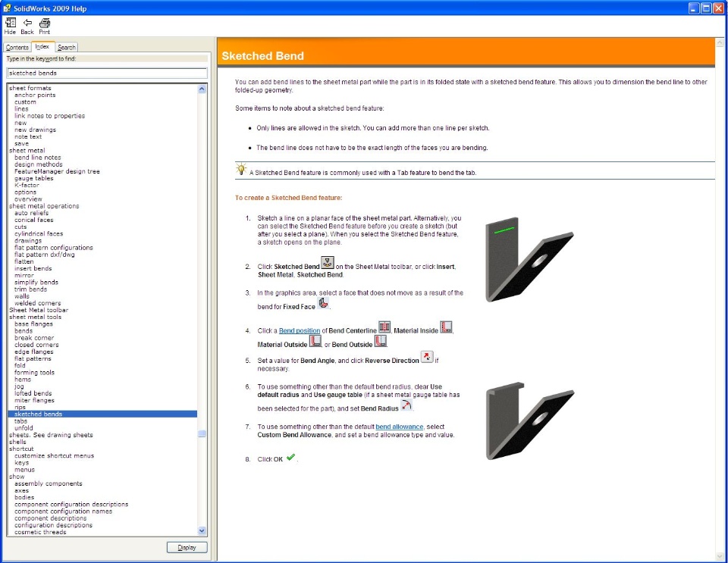Select 'anchor points' index entry
Screen dimensions: 728x563
tap(35, 95)
